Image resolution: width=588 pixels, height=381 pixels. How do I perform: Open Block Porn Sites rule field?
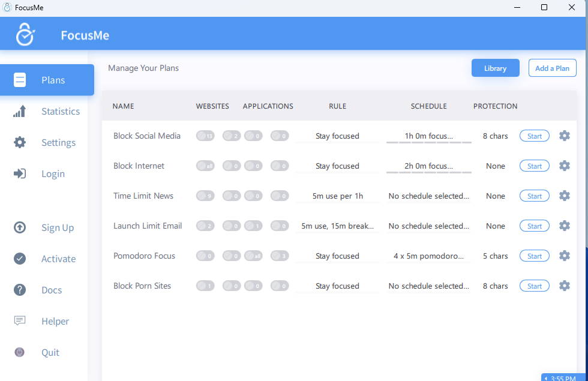click(x=337, y=286)
